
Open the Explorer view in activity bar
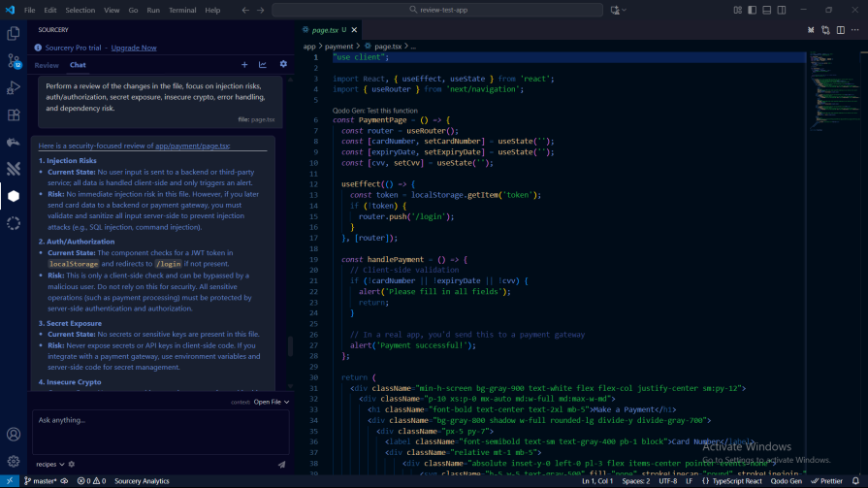(14, 33)
